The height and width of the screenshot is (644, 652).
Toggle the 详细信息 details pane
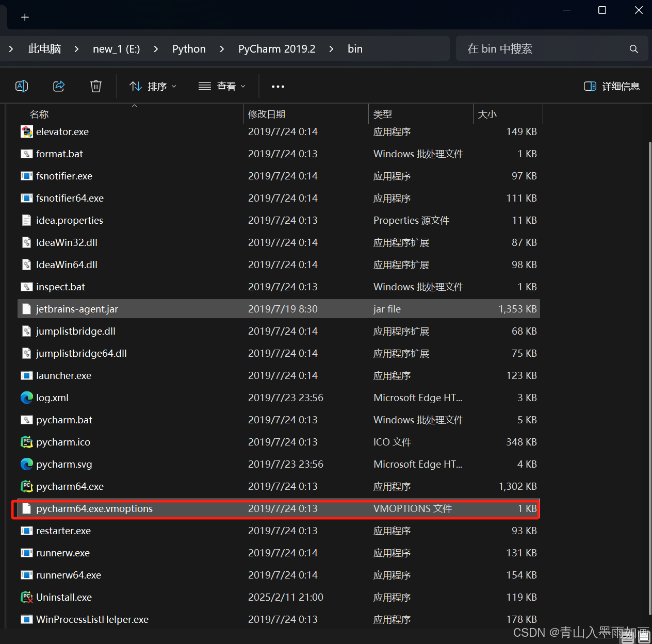point(612,86)
